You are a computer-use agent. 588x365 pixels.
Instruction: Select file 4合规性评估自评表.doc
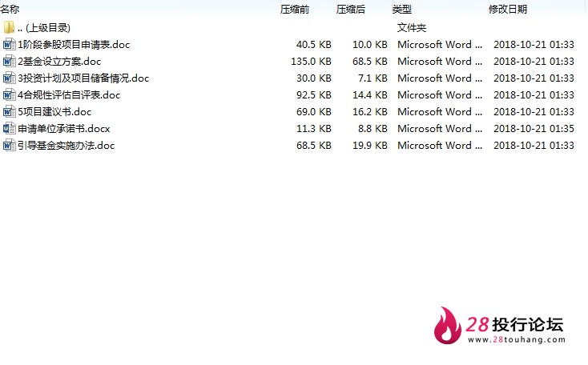69,95
